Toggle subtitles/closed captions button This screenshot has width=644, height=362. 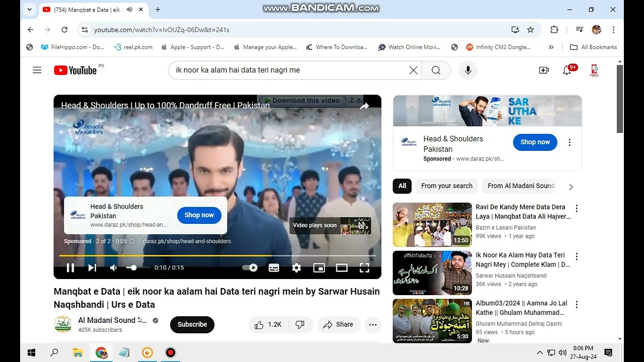pyautogui.click(x=274, y=268)
